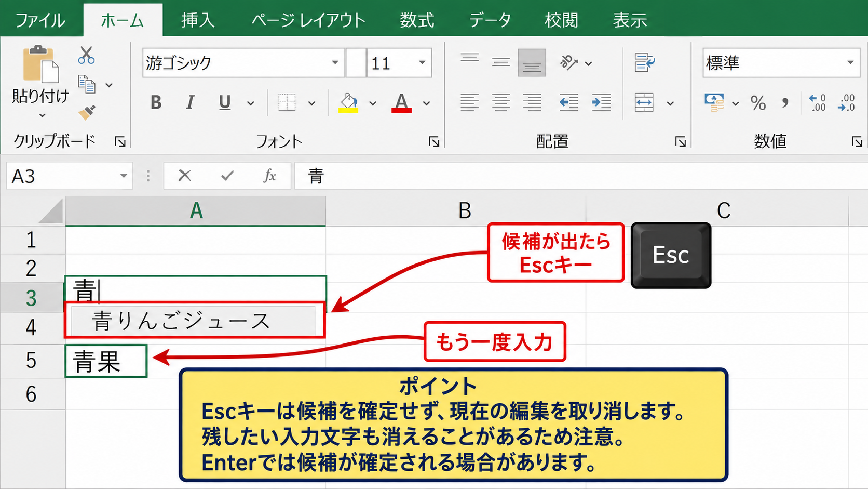The image size is (868, 489).
Task: Select column B header
Action: [x=456, y=211]
